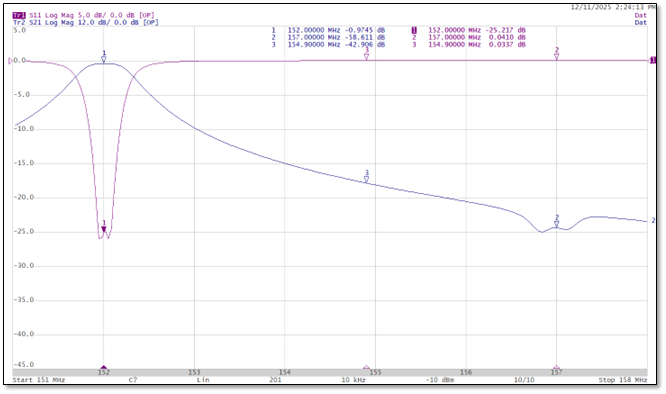
Task: Click filled marker 1 at the S11 dip
Action: click(x=104, y=230)
